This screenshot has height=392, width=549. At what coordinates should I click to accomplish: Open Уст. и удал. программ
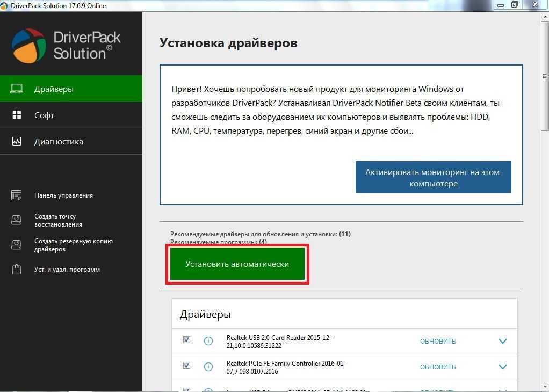pos(67,270)
